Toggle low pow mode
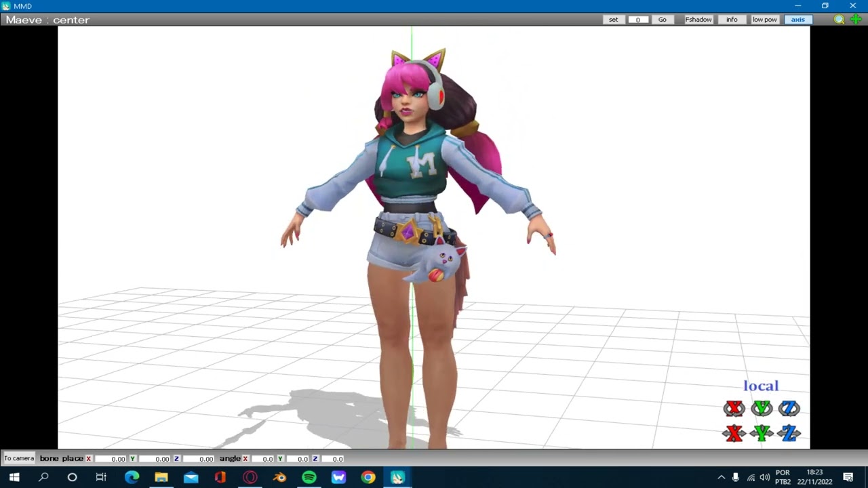The height and width of the screenshot is (488, 868). pos(764,20)
